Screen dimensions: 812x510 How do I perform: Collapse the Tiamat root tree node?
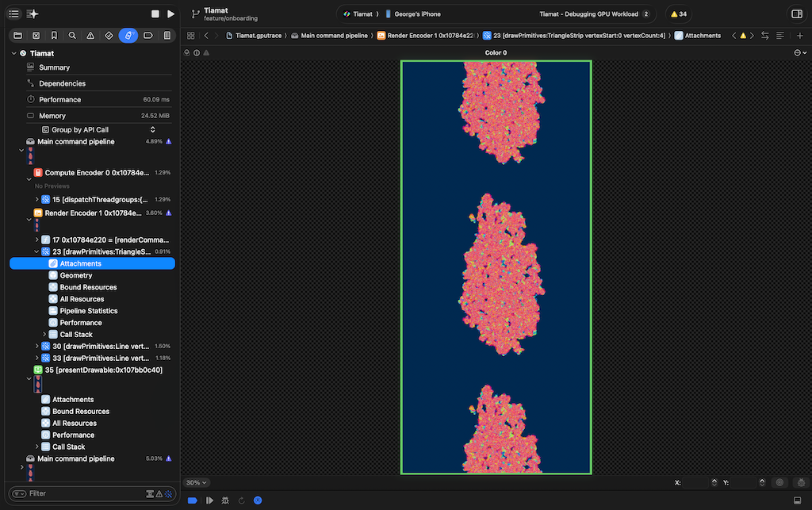[13, 53]
